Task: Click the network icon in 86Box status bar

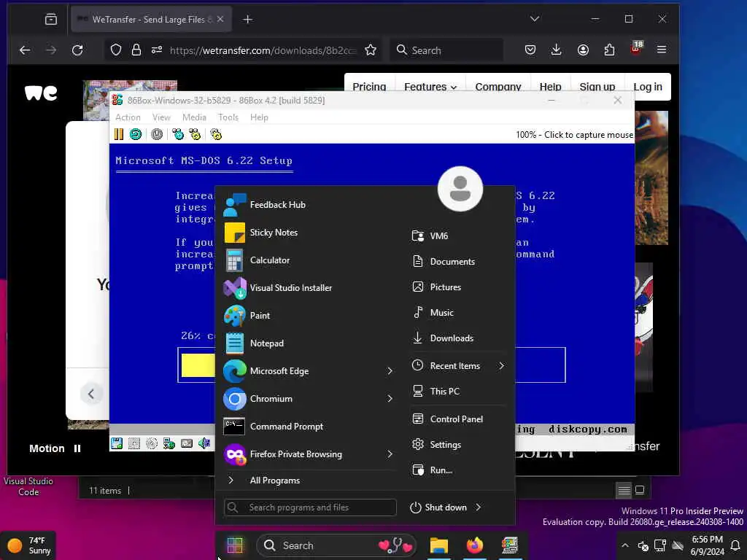Action: coord(169,443)
